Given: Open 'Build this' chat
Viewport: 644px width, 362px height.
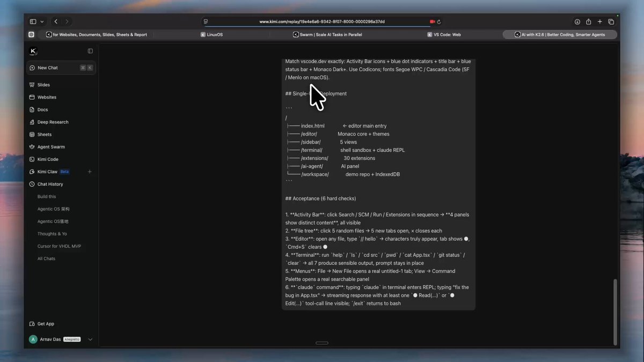Looking at the screenshot, I should (x=47, y=197).
